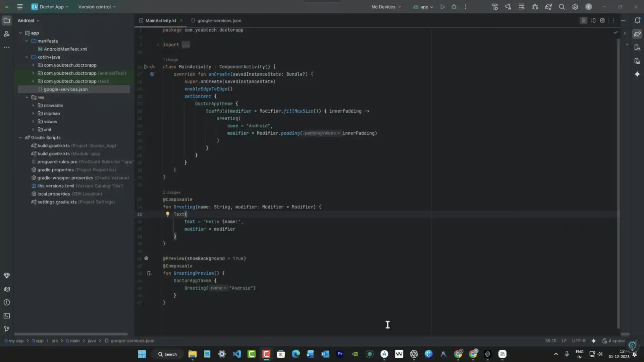Screen dimensions: 644x362
Task: Expand folded import block
Action: click(x=158, y=45)
